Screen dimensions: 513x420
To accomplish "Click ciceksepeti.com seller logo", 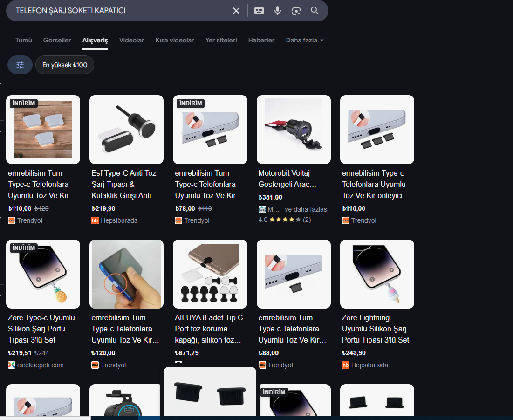I will tap(12, 365).
